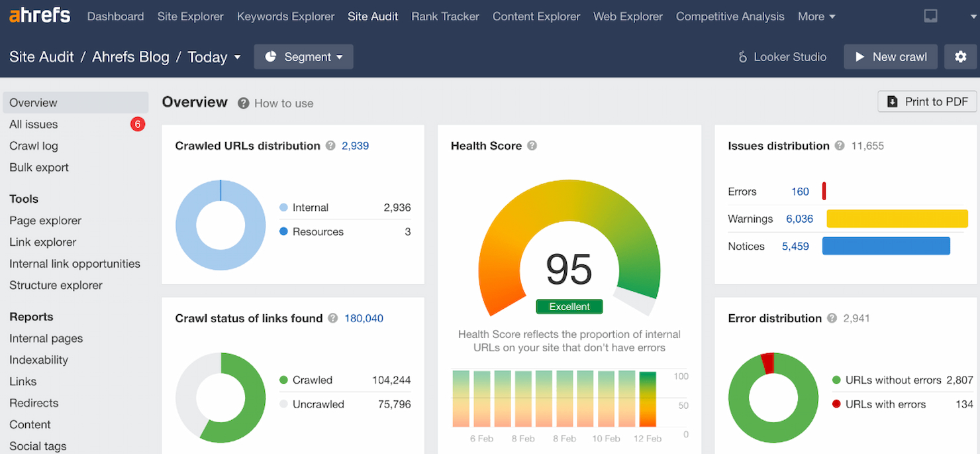Viewport: 980px width, 454px height.
Task: Open Rank Tracker
Action: [x=445, y=17]
